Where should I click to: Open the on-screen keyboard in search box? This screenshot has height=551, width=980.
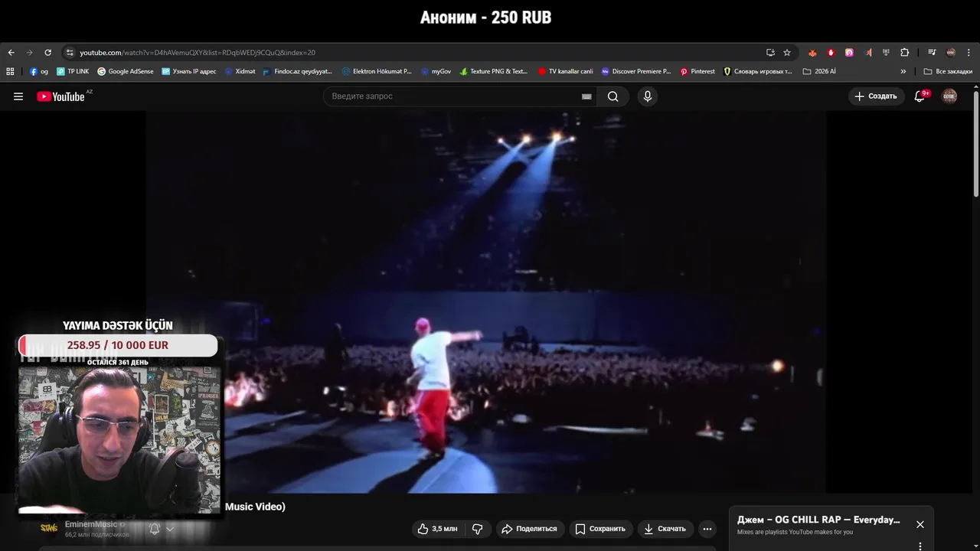pyautogui.click(x=586, y=96)
